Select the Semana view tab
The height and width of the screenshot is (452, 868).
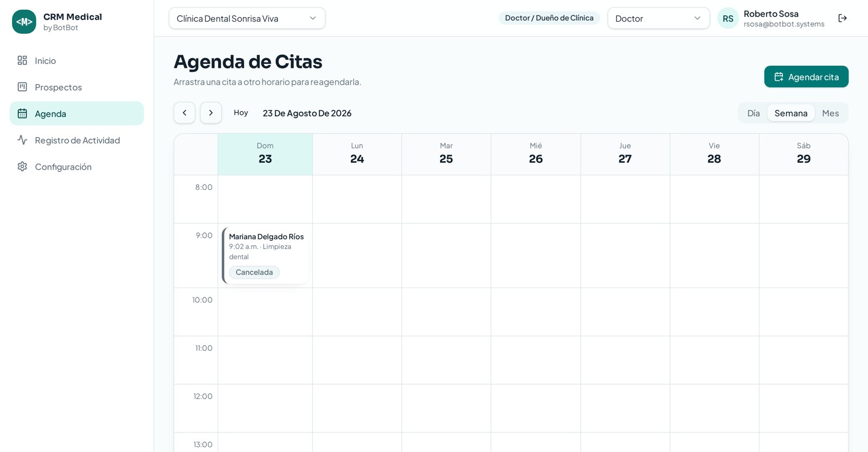click(791, 113)
